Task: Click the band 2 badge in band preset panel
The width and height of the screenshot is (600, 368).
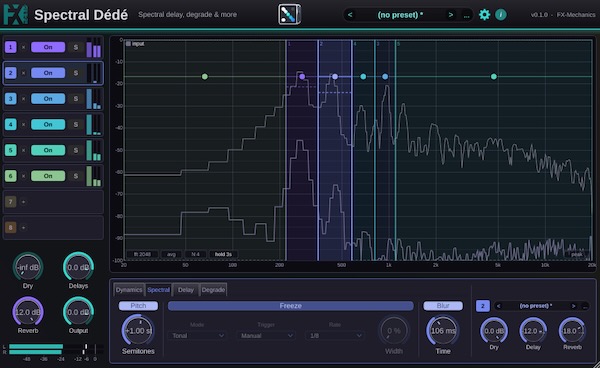Action: pos(483,306)
